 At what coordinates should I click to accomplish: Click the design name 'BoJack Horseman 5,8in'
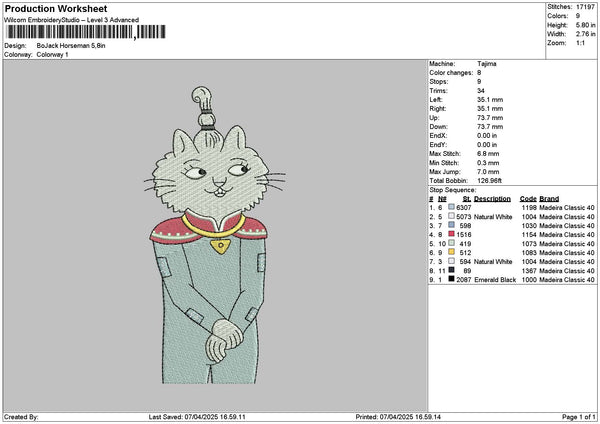(71, 46)
